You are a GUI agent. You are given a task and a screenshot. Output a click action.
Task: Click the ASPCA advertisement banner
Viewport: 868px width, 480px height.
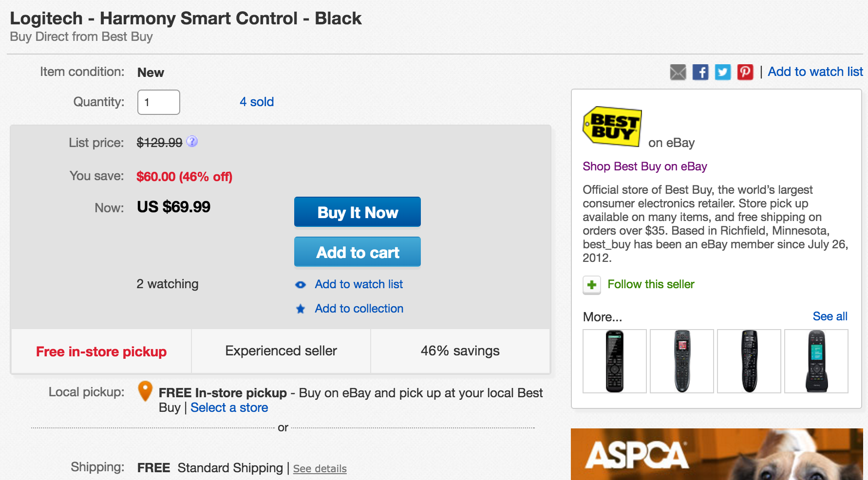pos(717,454)
